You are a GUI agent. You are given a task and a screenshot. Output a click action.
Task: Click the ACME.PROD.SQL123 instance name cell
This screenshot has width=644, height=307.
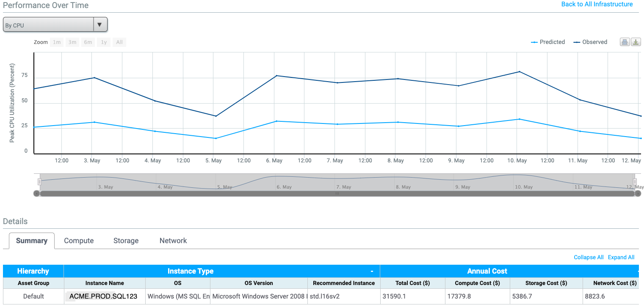[104, 296]
